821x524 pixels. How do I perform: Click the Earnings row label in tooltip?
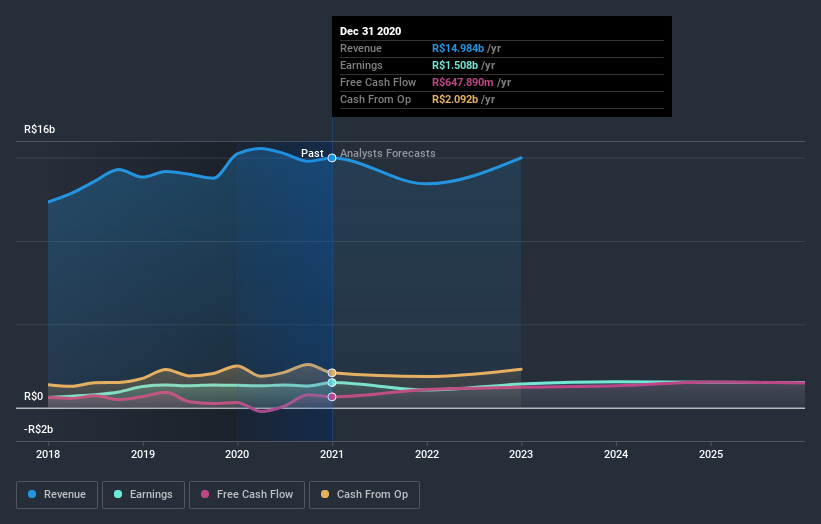point(361,65)
